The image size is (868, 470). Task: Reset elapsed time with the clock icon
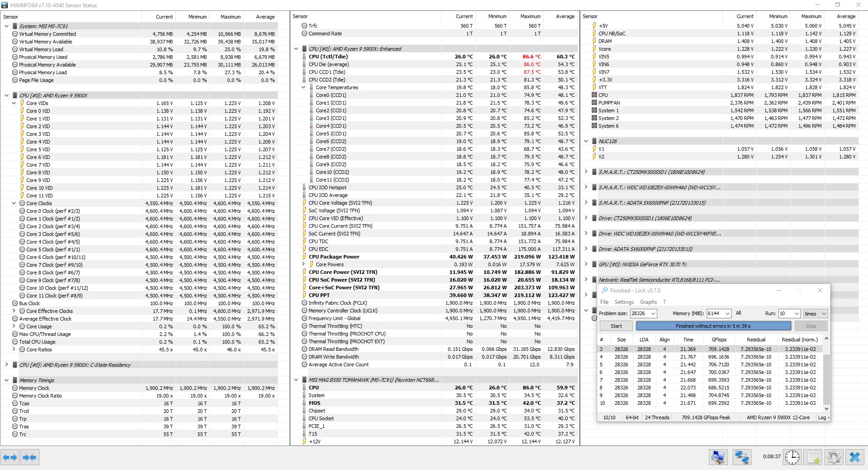[x=792, y=457]
